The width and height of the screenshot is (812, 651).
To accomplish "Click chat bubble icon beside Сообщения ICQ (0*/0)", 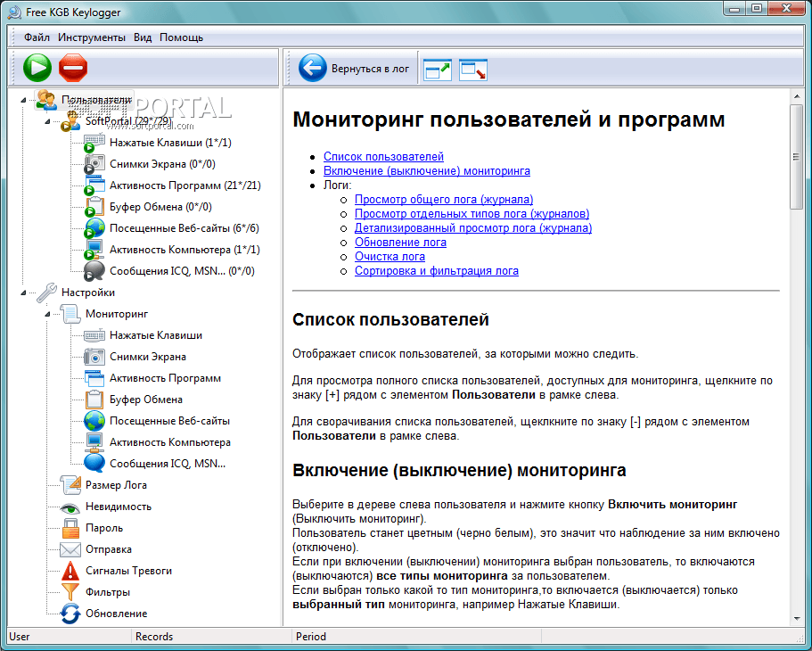I will 94,271.
